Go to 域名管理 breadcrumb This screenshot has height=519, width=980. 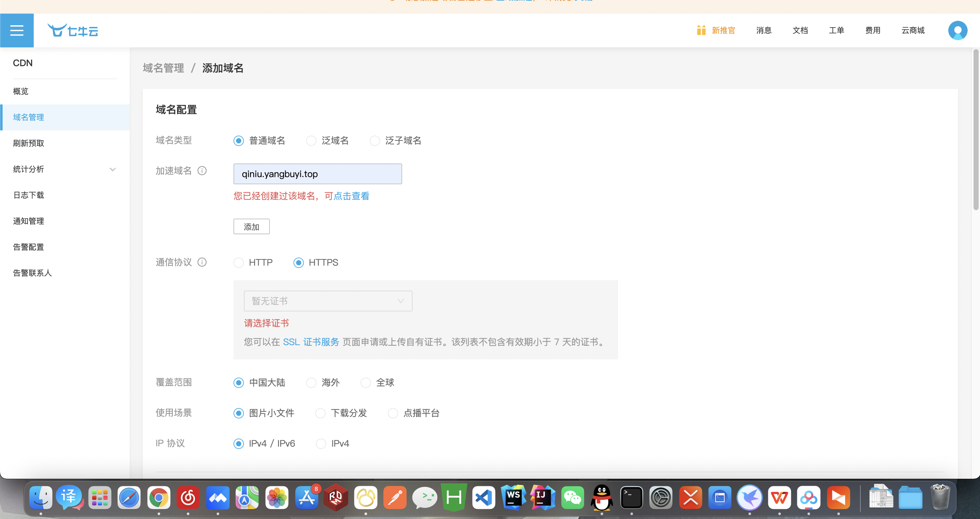(x=163, y=68)
